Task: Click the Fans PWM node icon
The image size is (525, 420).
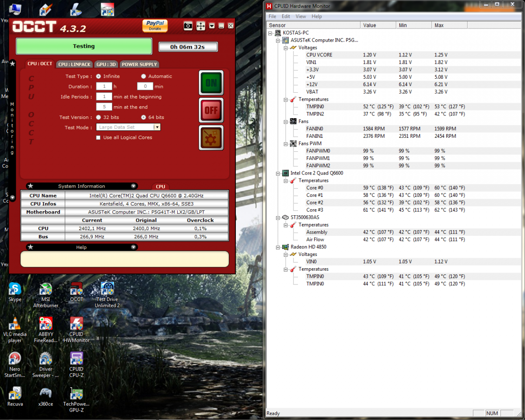Action: tap(293, 143)
